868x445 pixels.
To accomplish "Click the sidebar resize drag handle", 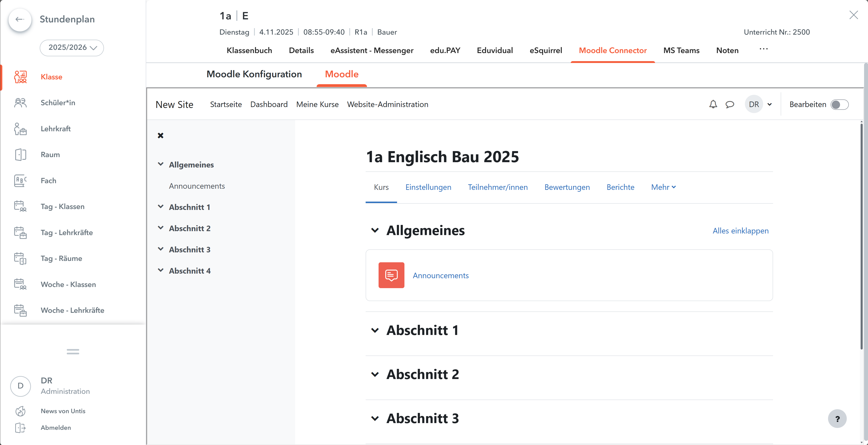I will (x=73, y=351).
